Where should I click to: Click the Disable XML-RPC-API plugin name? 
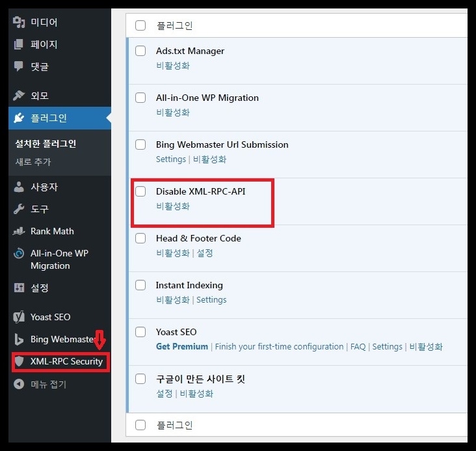[x=201, y=191]
